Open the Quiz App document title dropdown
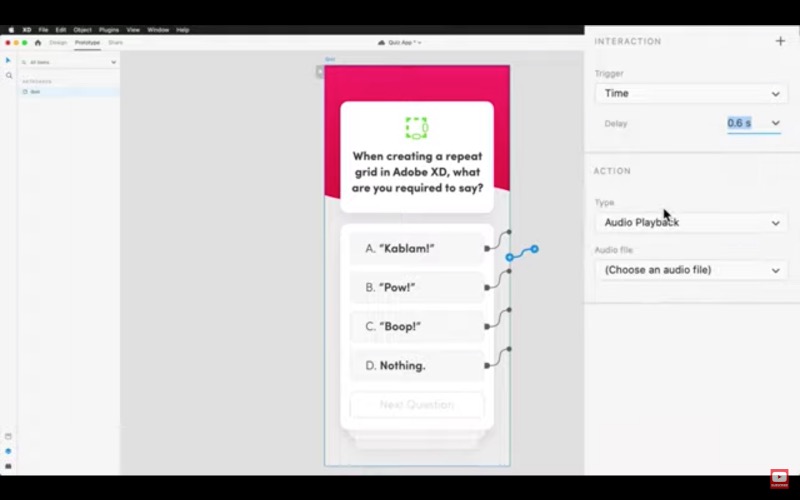 (x=399, y=43)
